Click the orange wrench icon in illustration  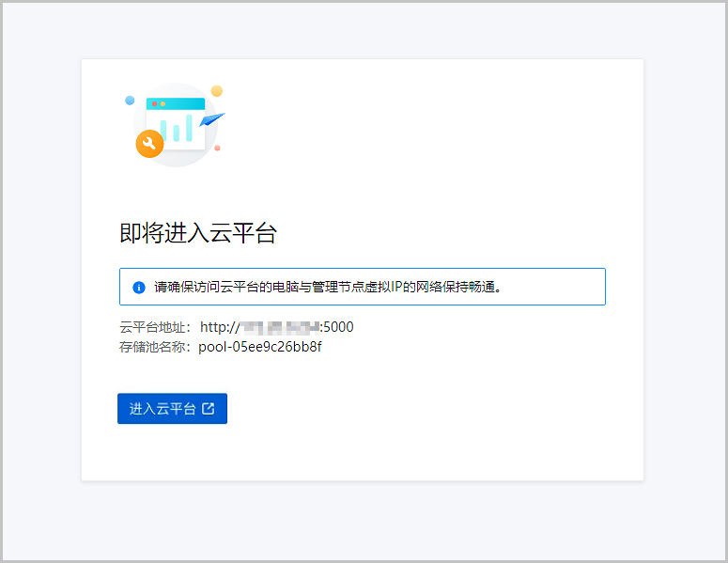[149, 144]
